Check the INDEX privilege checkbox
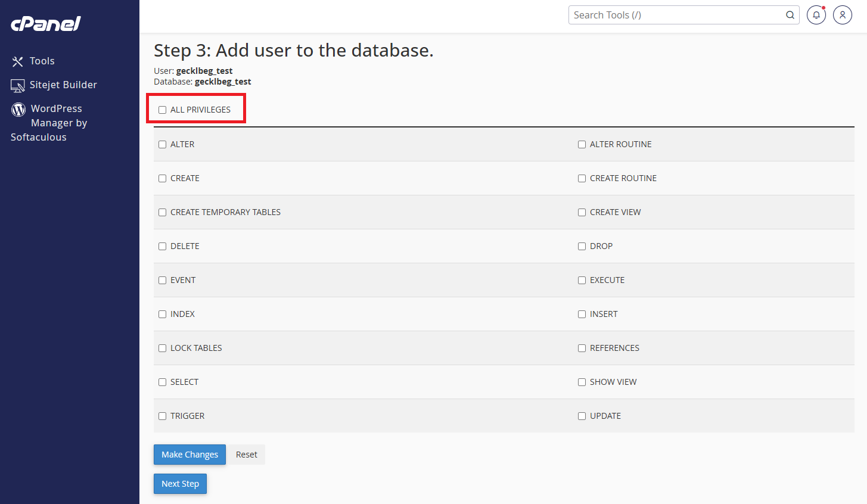The height and width of the screenshot is (504, 867). (x=162, y=314)
